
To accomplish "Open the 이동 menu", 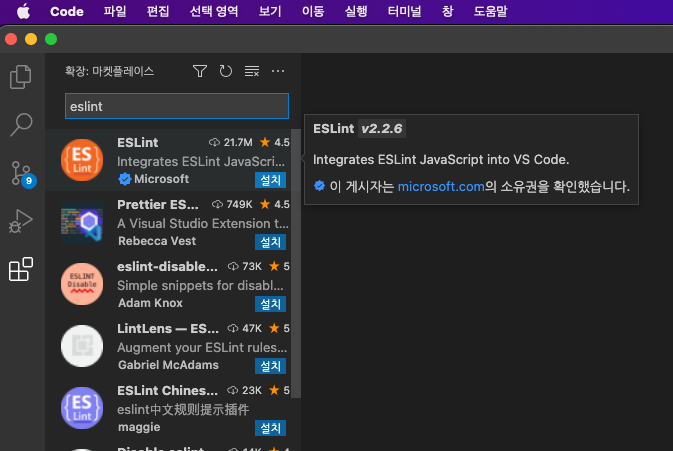I will point(313,12).
